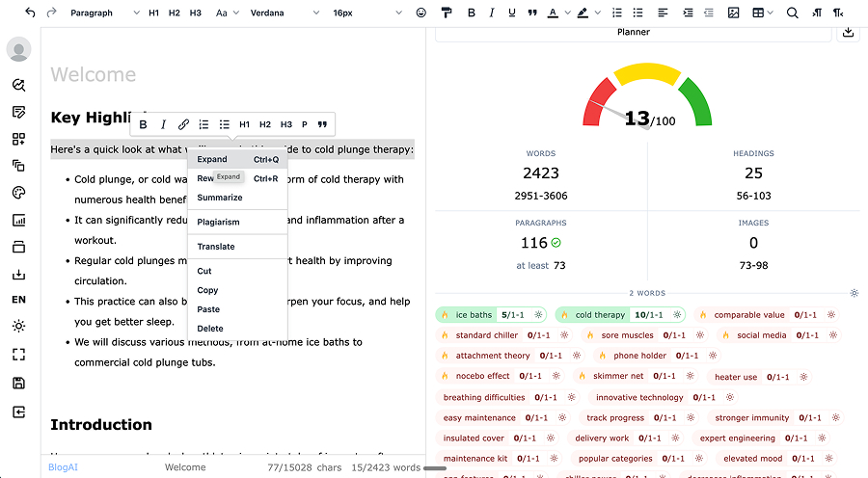This screenshot has height=478, width=868.
Task: Open the highlight color dropdown arrow
Action: [597, 13]
